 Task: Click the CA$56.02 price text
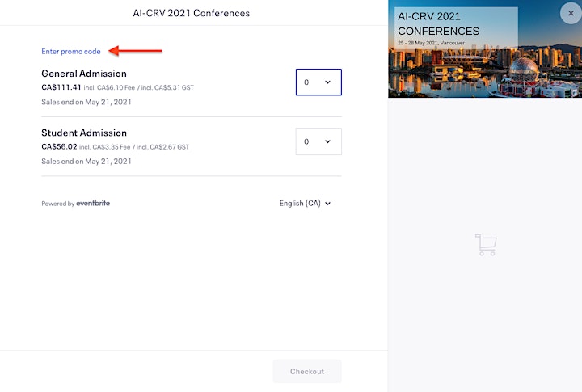(x=59, y=146)
